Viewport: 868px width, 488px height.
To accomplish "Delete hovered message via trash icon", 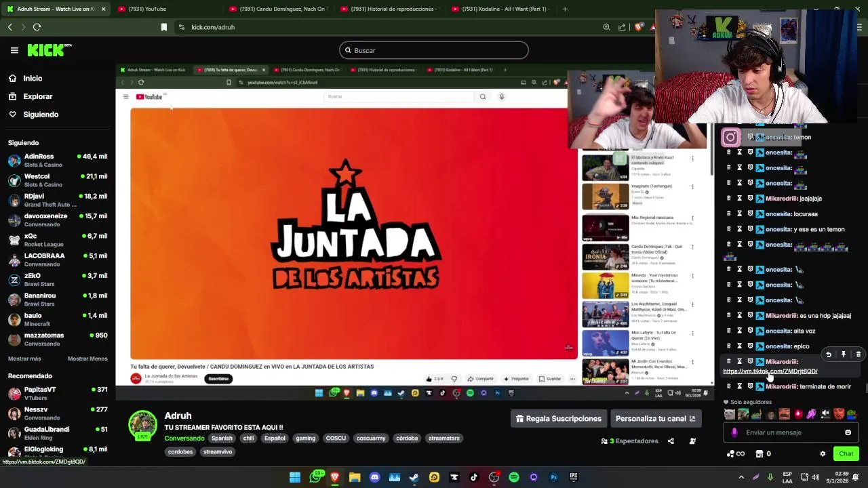I will [859, 354].
